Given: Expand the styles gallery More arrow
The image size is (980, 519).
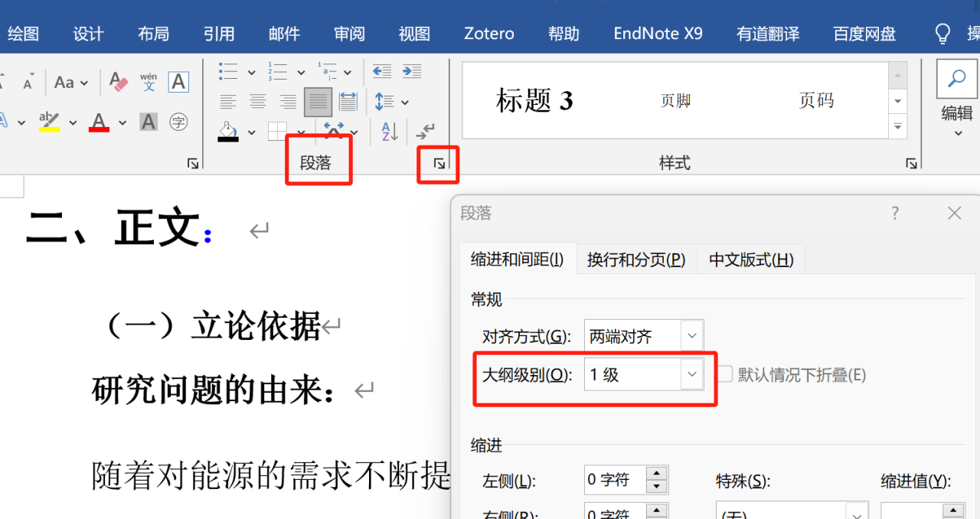Looking at the screenshot, I should pos(898,126).
